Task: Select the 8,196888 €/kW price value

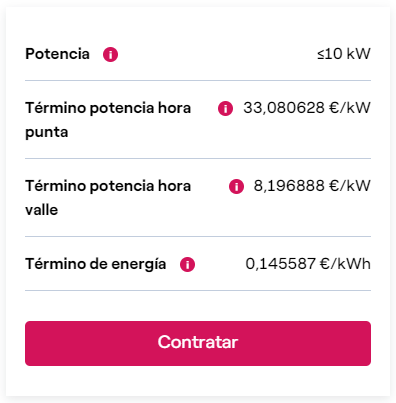Action: pos(312,186)
